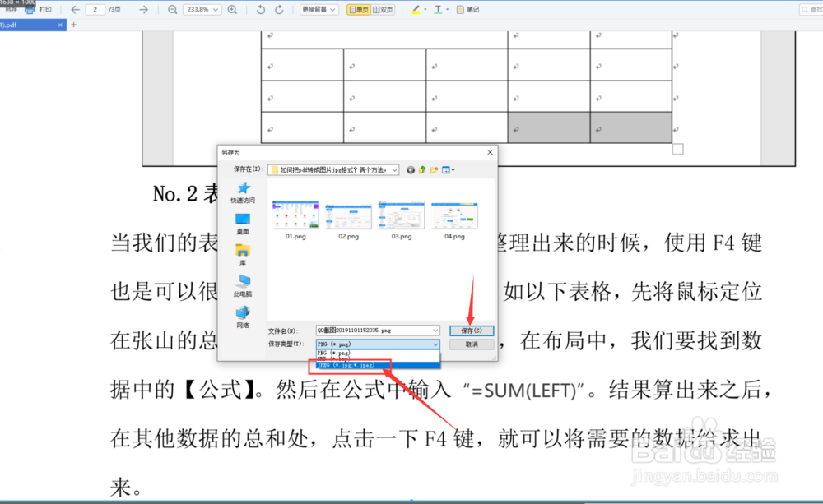
Task: Choose JPEG (*.jpg;*.jpeg) from type list
Action: pos(378,365)
